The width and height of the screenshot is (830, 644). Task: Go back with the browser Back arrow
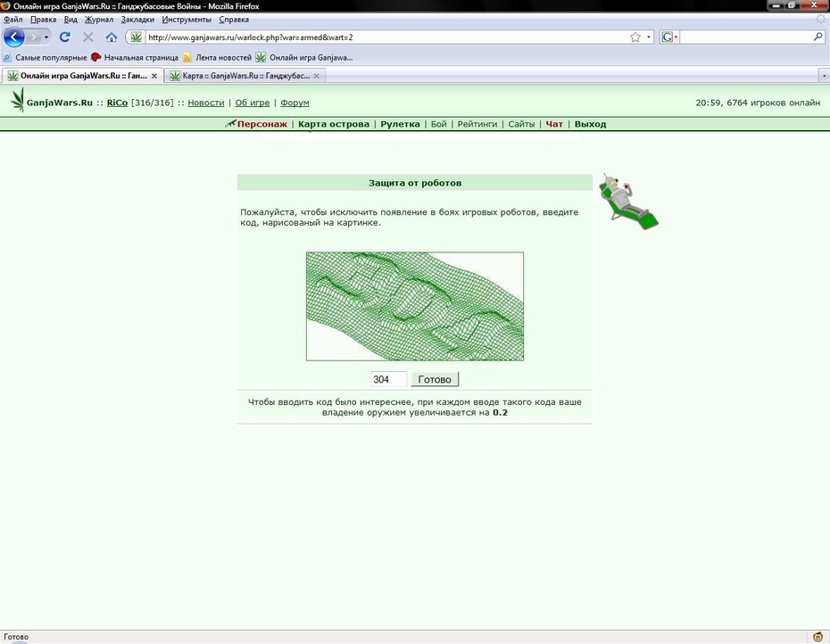(14, 37)
